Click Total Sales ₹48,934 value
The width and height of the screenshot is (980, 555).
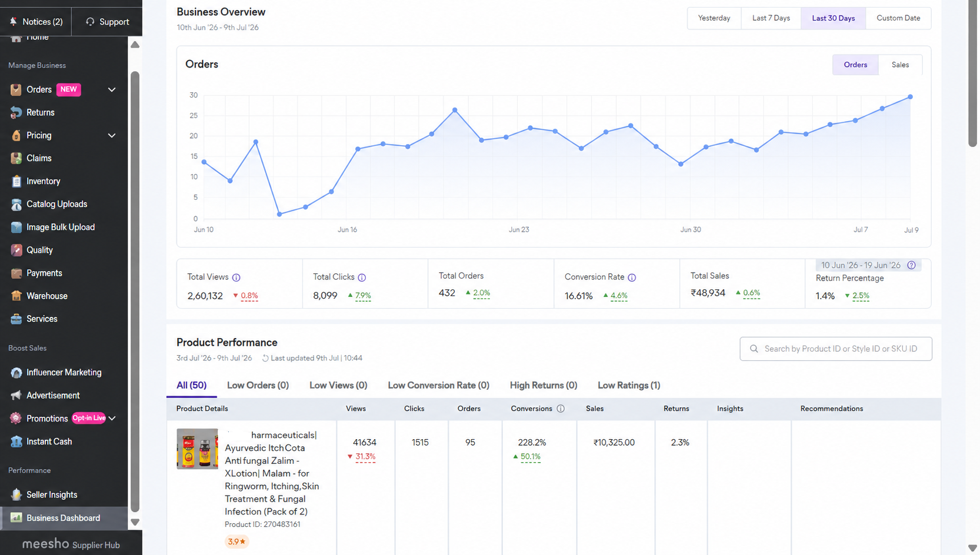(708, 293)
